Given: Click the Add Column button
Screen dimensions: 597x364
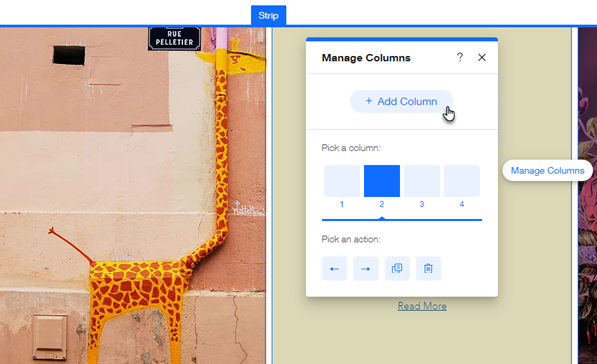Looking at the screenshot, I should (x=401, y=101).
